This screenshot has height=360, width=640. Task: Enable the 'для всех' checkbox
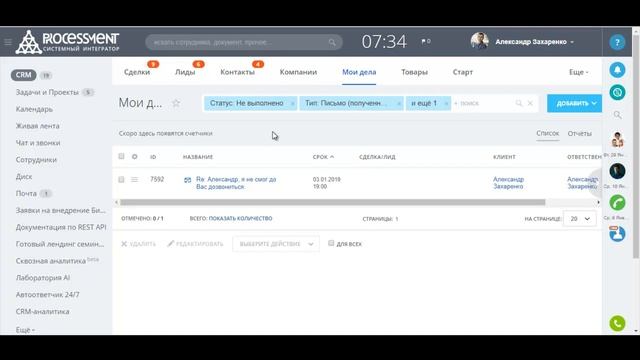point(331,243)
